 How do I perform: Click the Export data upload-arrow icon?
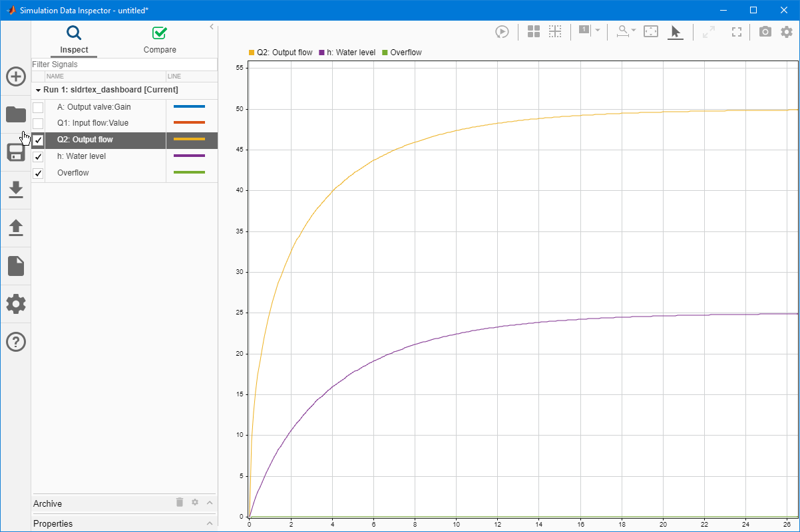(x=16, y=228)
